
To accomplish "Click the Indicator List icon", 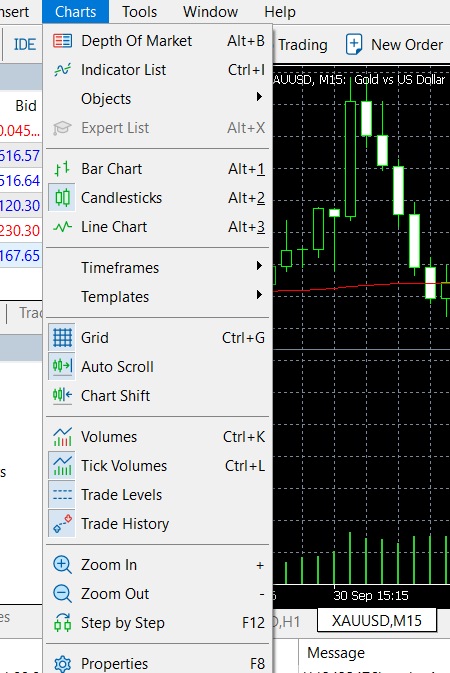I will (62, 70).
